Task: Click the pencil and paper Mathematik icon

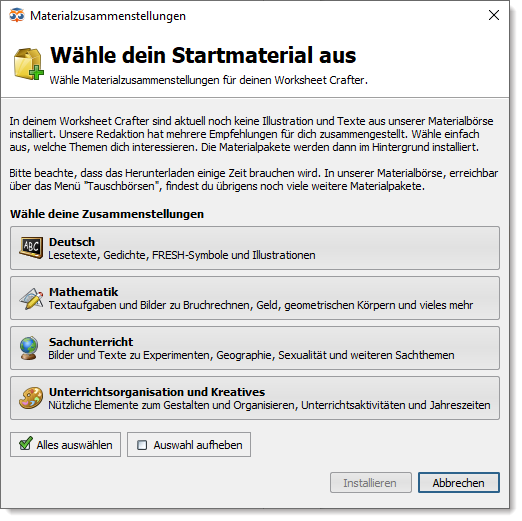Action: click(31, 298)
